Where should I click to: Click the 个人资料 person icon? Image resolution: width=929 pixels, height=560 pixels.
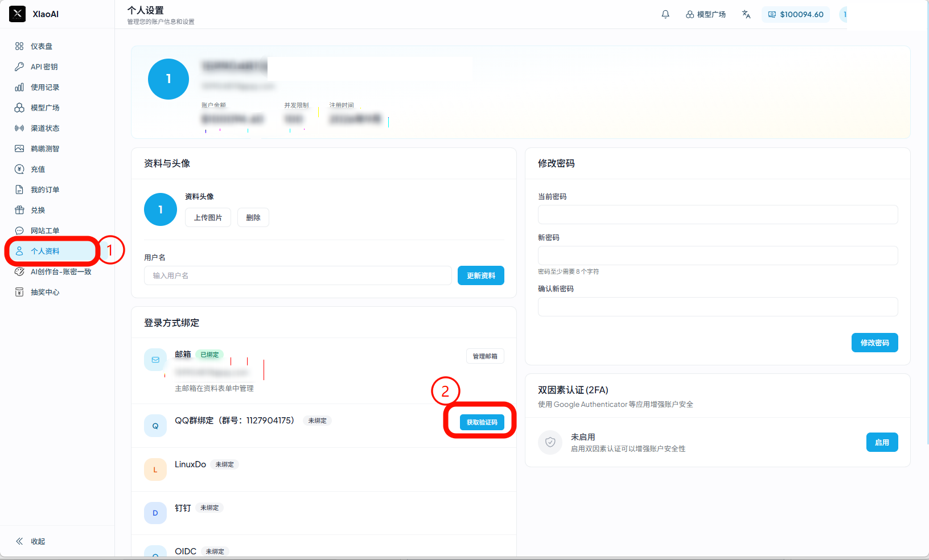[x=19, y=251]
